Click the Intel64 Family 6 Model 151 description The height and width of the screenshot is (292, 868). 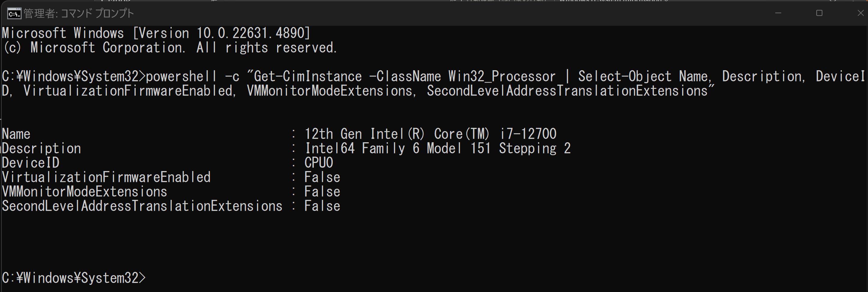[x=437, y=149]
